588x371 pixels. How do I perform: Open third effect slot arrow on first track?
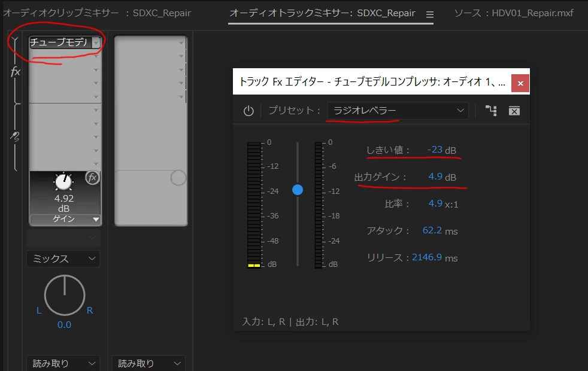(96, 69)
